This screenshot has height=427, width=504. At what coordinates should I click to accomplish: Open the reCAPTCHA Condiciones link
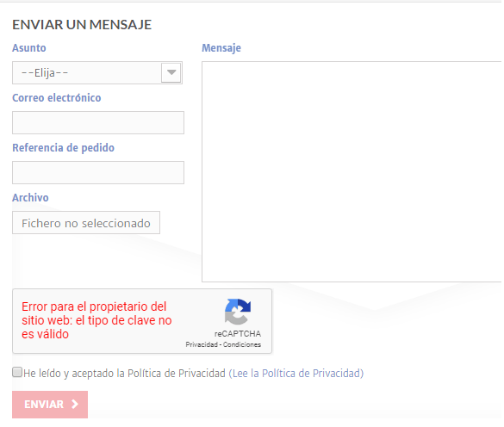click(242, 344)
